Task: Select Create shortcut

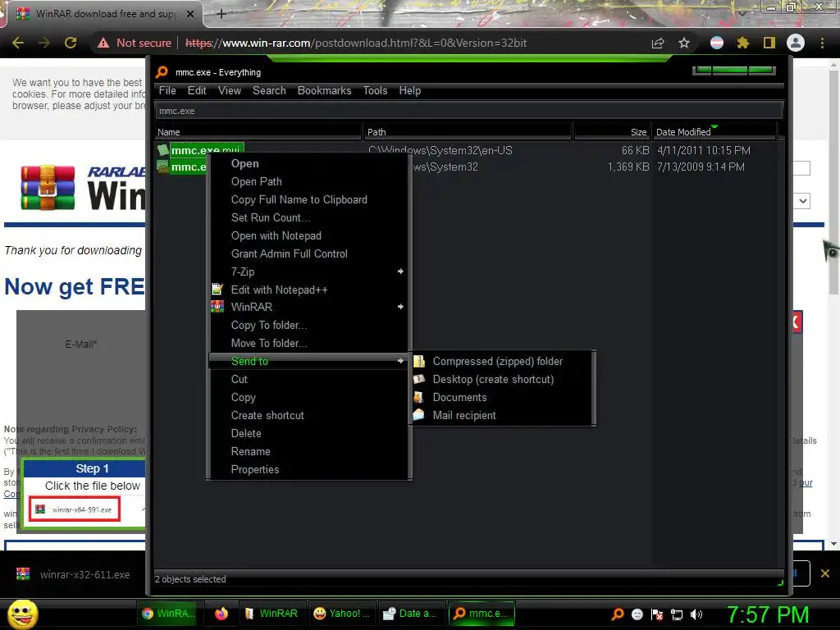Action: (308, 415)
